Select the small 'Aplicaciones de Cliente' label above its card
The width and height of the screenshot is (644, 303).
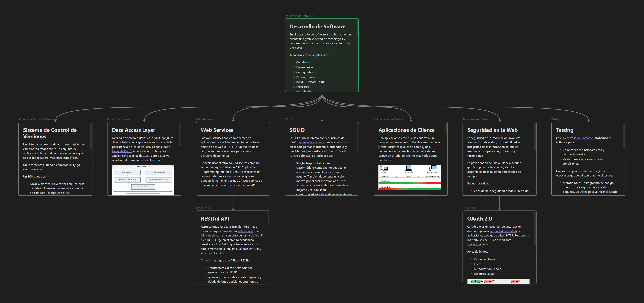388,120
